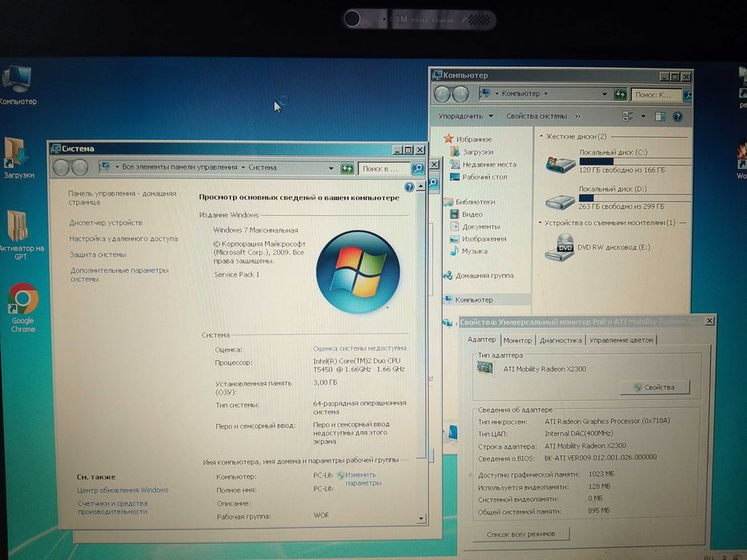Click back arrow in Система window
This screenshot has width=747, height=560.
pos(62,168)
